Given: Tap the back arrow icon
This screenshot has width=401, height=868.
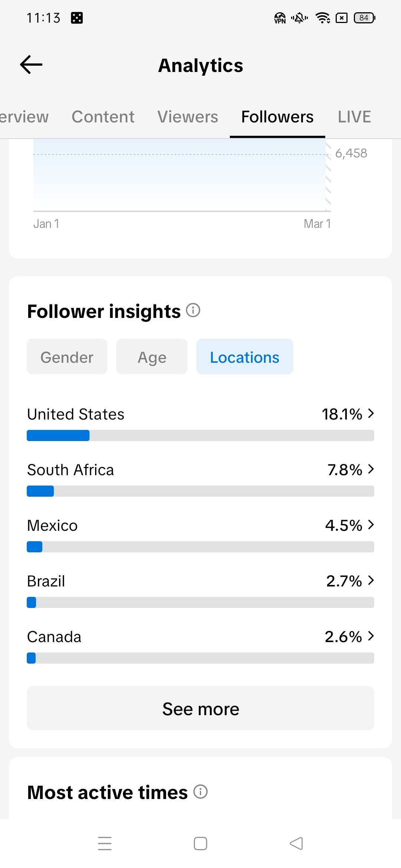Looking at the screenshot, I should tap(31, 65).
